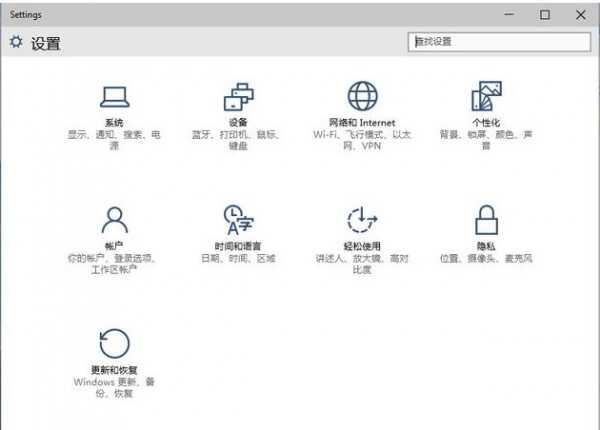Open the 系统 text label

pos(114,122)
